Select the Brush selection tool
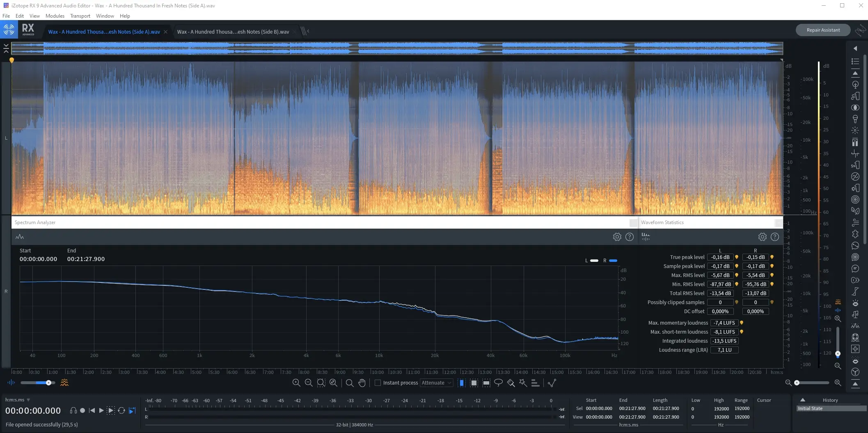This screenshot has height=433, width=868. (511, 383)
